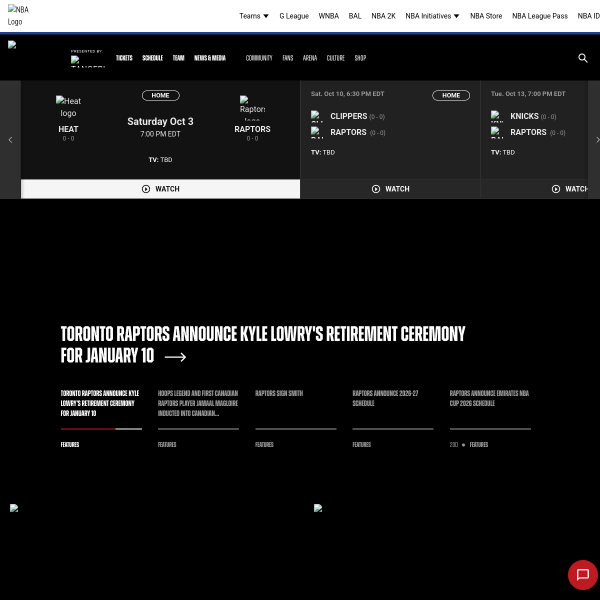Open the G League link
This screenshot has height=600, width=600.
(294, 16)
